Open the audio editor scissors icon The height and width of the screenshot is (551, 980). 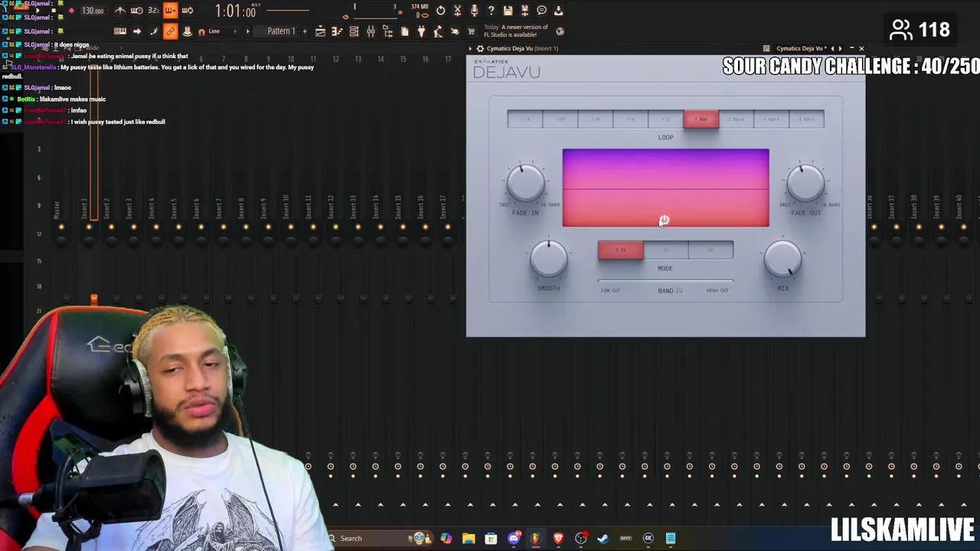coord(457,11)
